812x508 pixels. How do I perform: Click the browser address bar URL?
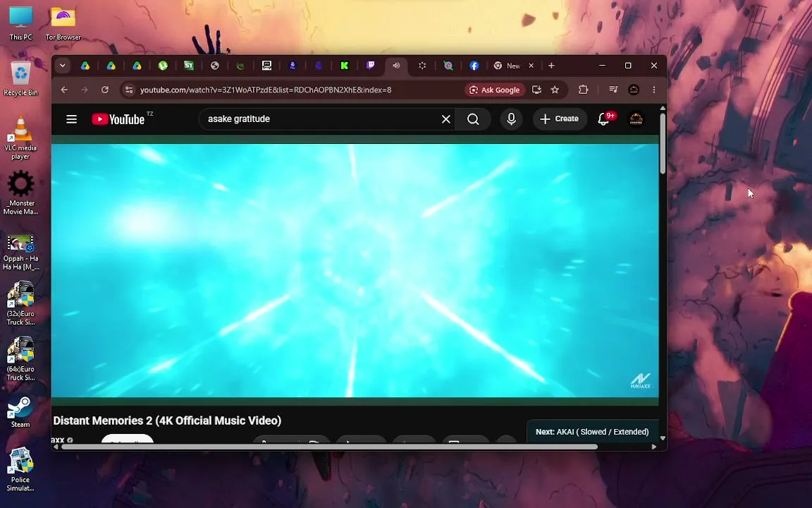[266, 90]
